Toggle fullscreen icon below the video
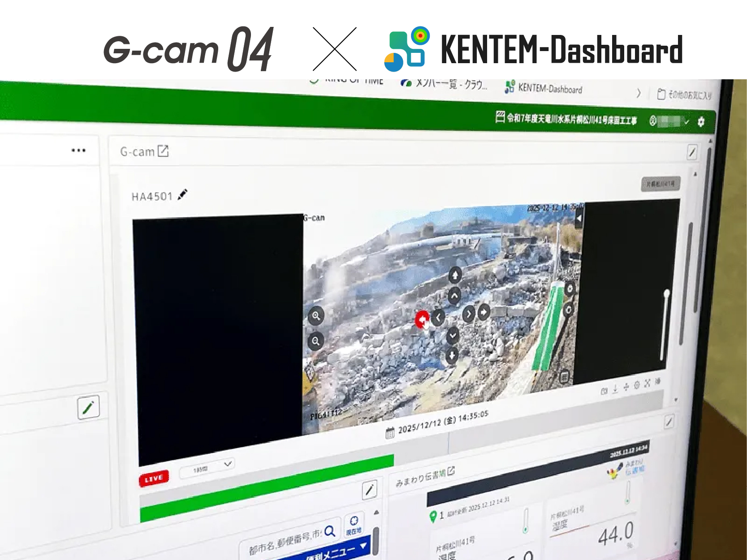Viewport: 747px width, 560px height. [647, 383]
